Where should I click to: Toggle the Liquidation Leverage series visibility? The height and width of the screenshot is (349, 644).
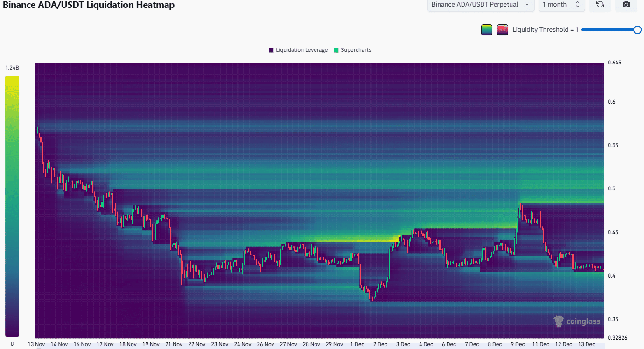[x=298, y=50]
